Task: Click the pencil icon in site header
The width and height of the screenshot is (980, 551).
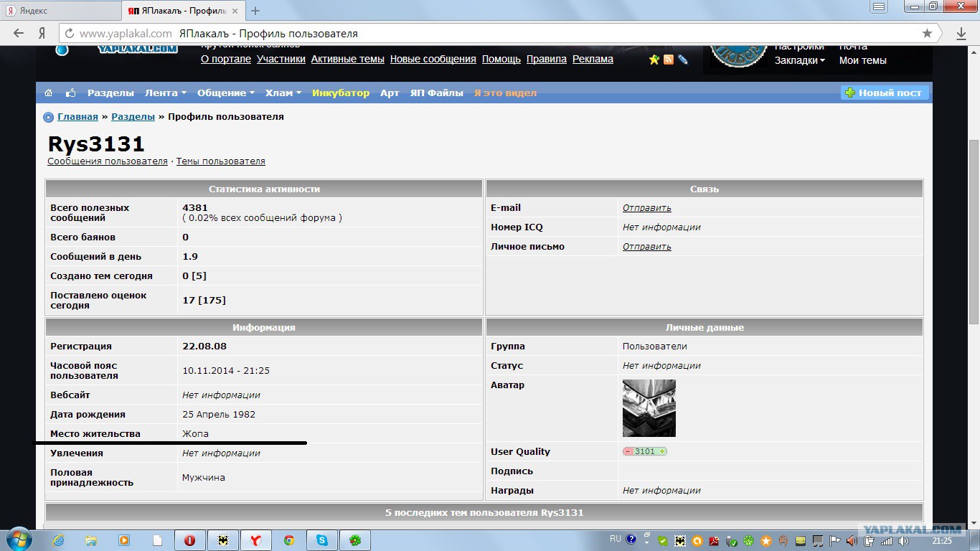Action: (x=683, y=60)
